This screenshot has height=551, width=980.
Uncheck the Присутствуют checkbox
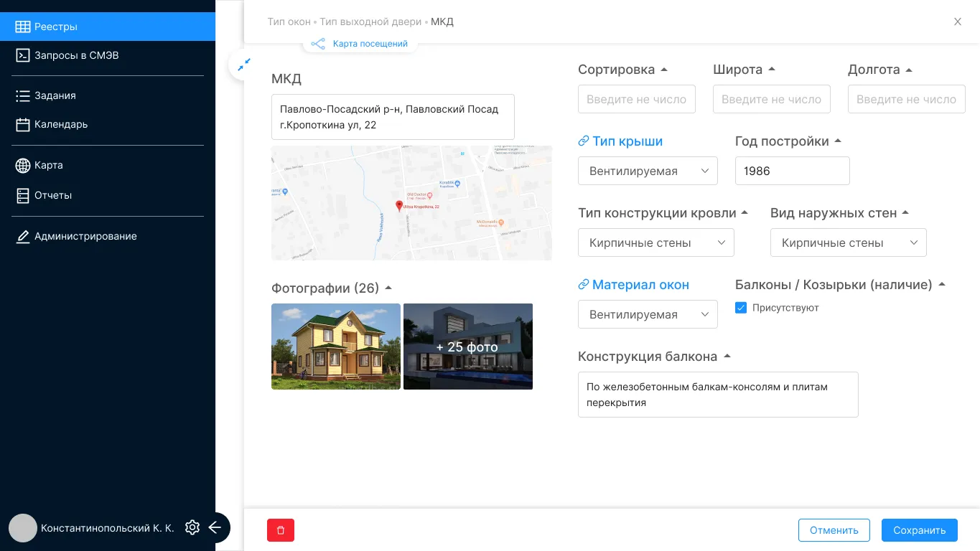[741, 308]
